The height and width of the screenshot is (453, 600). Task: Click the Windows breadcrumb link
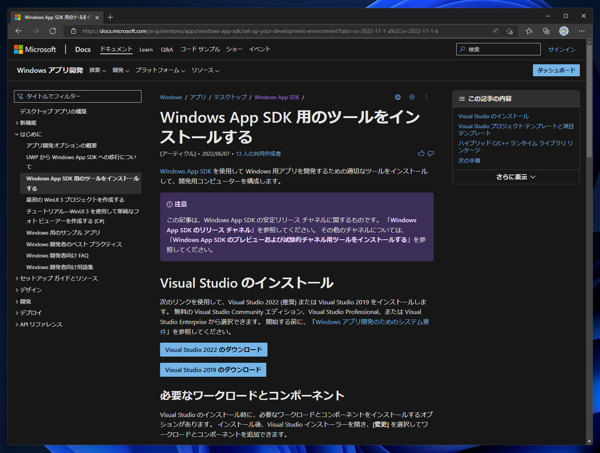coord(171,97)
